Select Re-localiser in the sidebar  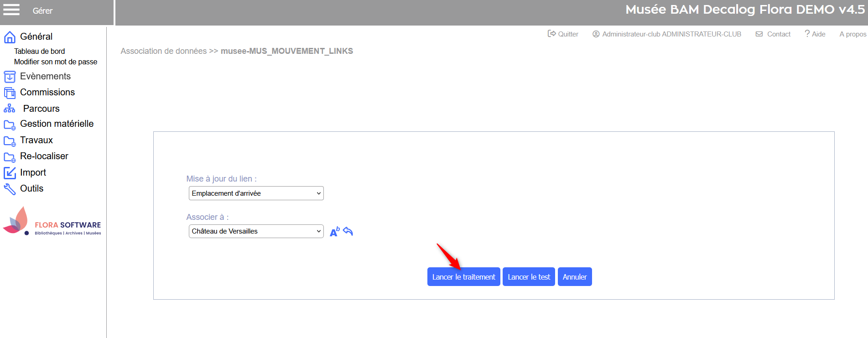tap(44, 156)
